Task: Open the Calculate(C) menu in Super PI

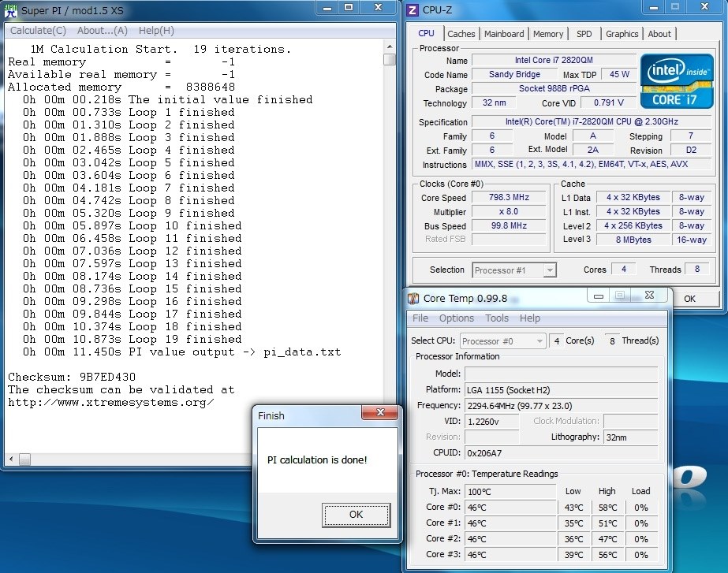Action: pos(38,31)
